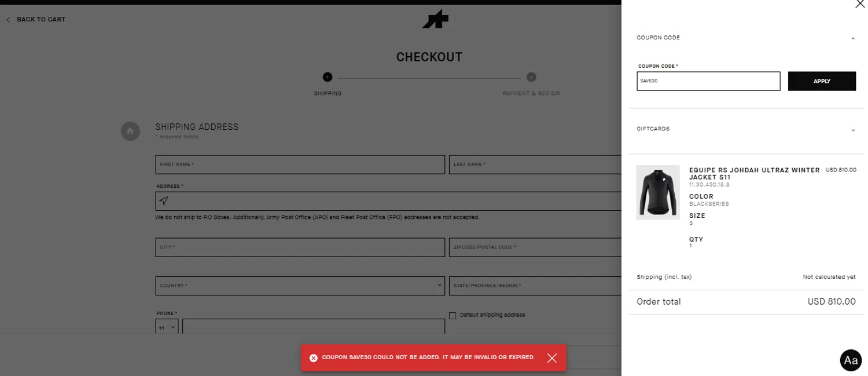Click the Giftcards section header text
The image size is (868, 376).
[x=653, y=129]
